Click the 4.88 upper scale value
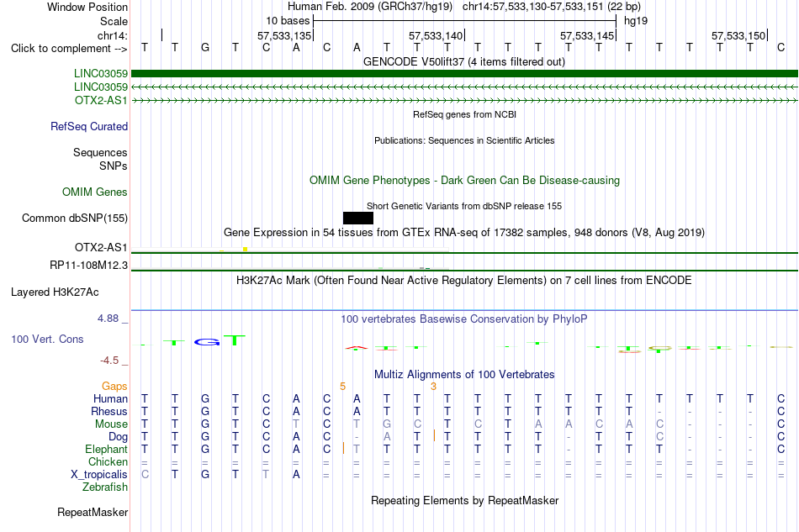This screenshot has height=532, width=799. point(108,319)
